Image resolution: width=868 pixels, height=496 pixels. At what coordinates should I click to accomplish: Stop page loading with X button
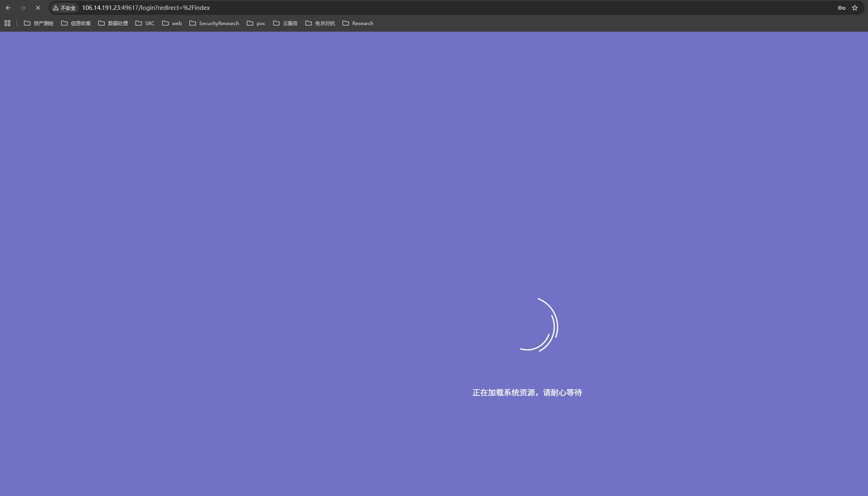(38, 8)
